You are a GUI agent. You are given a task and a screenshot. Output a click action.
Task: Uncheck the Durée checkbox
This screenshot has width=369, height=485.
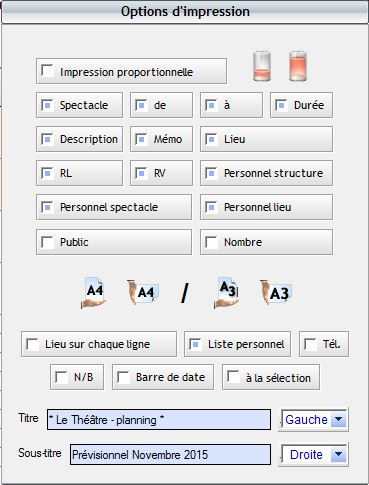tap(281, 105)
